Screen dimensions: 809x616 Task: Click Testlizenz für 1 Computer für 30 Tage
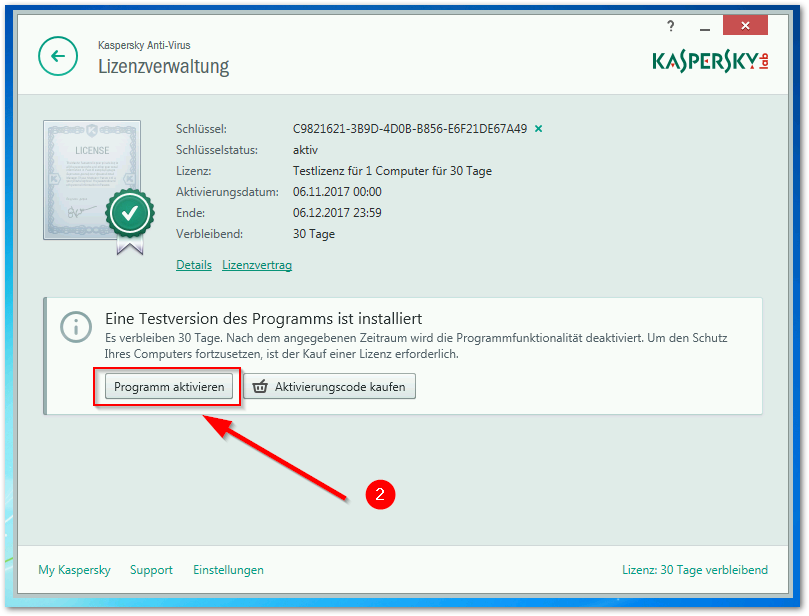pos(392,171)
